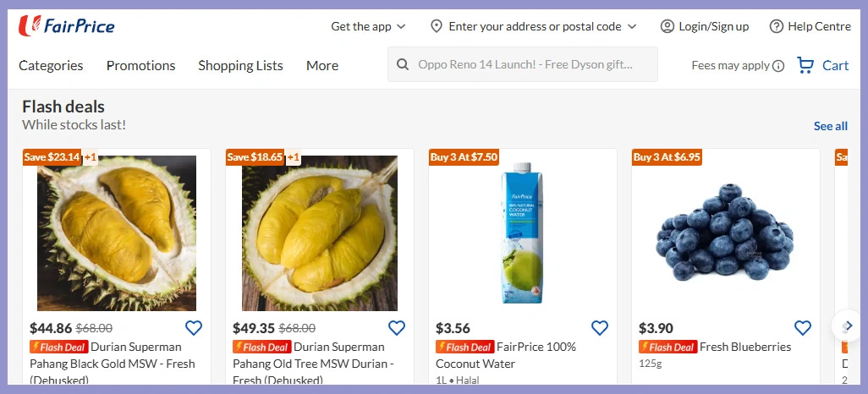Add FairPrice Coconut Water to wishlist
Image resolution: width=868 pixels, height=394 pixels.
point(600,328)
